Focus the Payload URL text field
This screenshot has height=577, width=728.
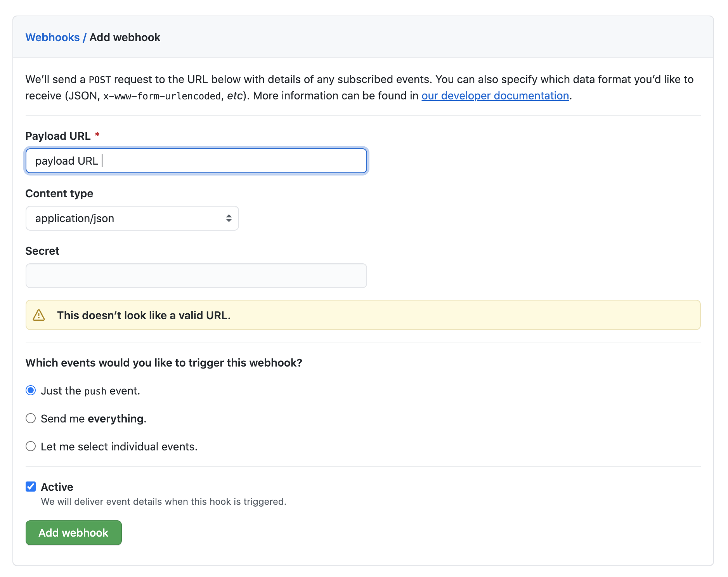pos(196,161)
